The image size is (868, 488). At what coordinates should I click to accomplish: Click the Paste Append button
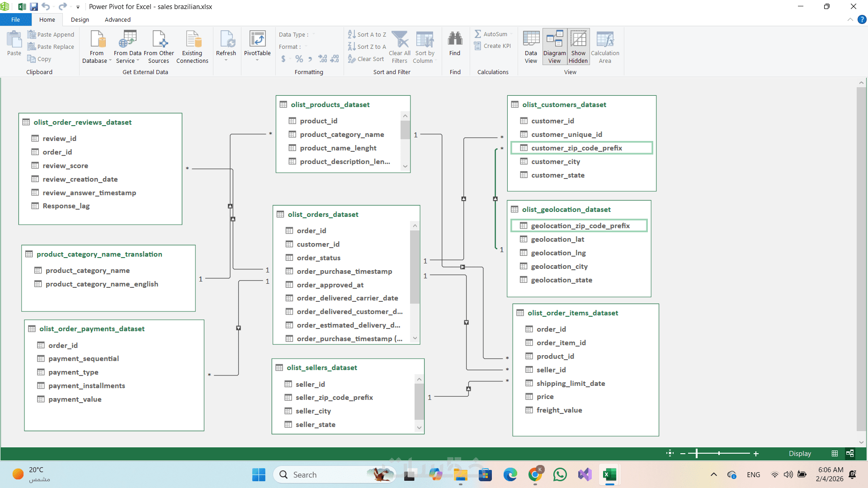pyautogui.click(x=51, y=34)
